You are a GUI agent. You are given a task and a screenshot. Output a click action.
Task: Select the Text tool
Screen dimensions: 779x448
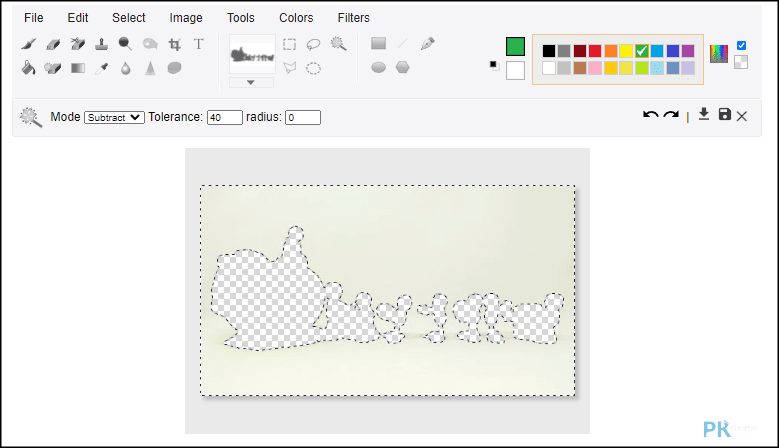pyautogui.click(x=199, y=44)
